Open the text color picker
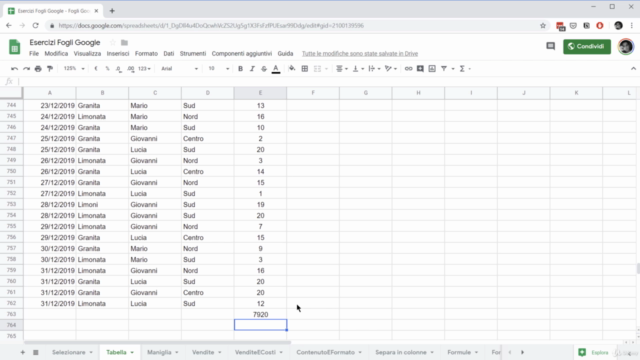The image size is (640, 360). 276,69
